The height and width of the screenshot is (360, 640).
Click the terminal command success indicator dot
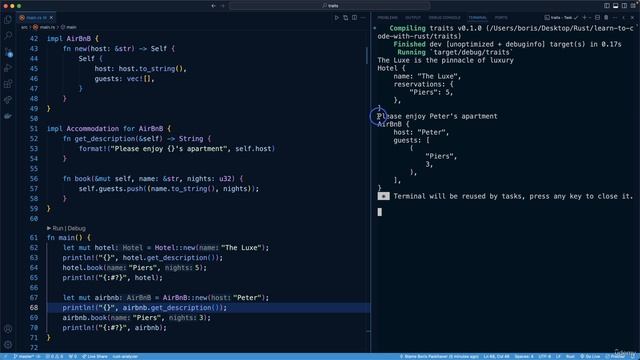tap(375, 28)
